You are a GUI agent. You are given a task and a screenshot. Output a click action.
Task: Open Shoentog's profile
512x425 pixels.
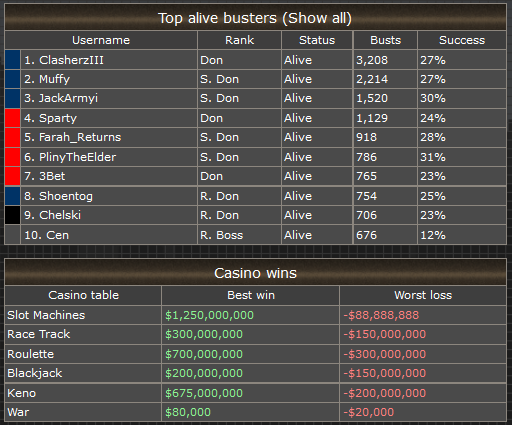coord(66,196)
